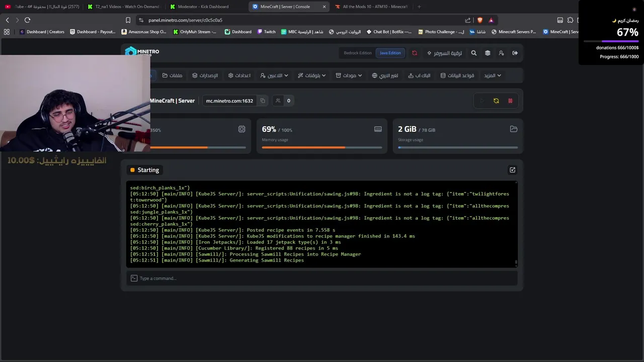Open the Amazon.sa bookmark
Screen dimensions: 644x362
coord(144,32)
